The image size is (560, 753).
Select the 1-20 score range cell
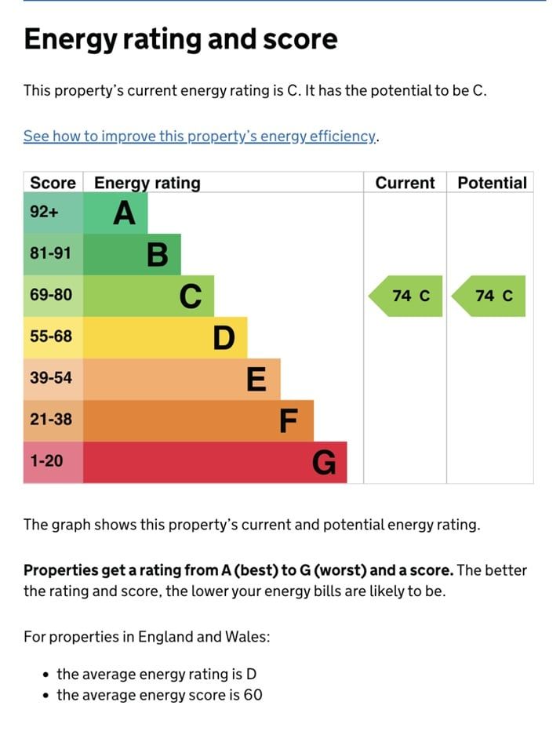click(x=53, y=462)
